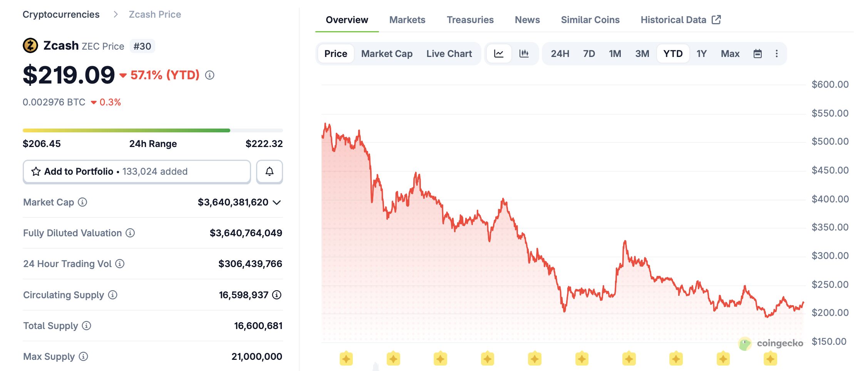Click the price alert bell icon
This screenshot has height=371, width=868.
269,171
